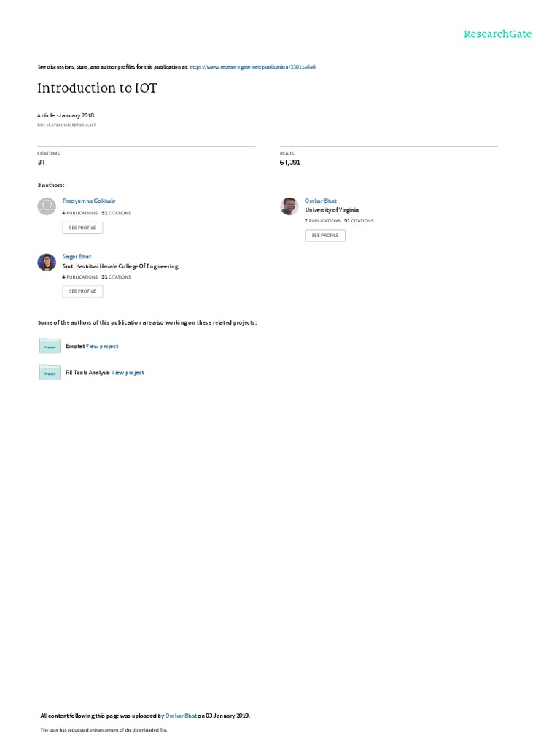560x747 pixels.
Task: Click Omkar Bhat uploader link at page bottom
Action: click(x=181, y=716)
